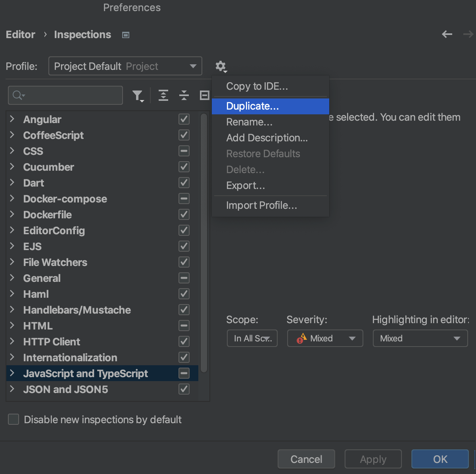This screenshot has height=474, width=476.
Task: Collapse all inspection groups via toolbar icon
Action: coord(184,95)
